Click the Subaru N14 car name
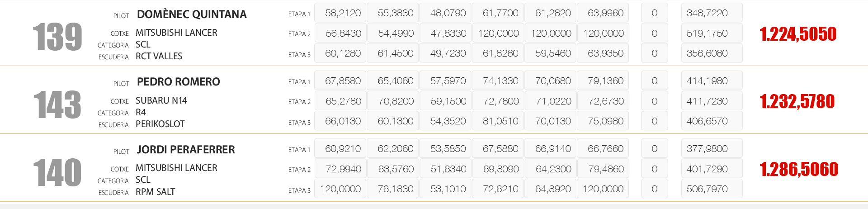The height and width of the screenshot is (209, 868). (x=161, y=100)
